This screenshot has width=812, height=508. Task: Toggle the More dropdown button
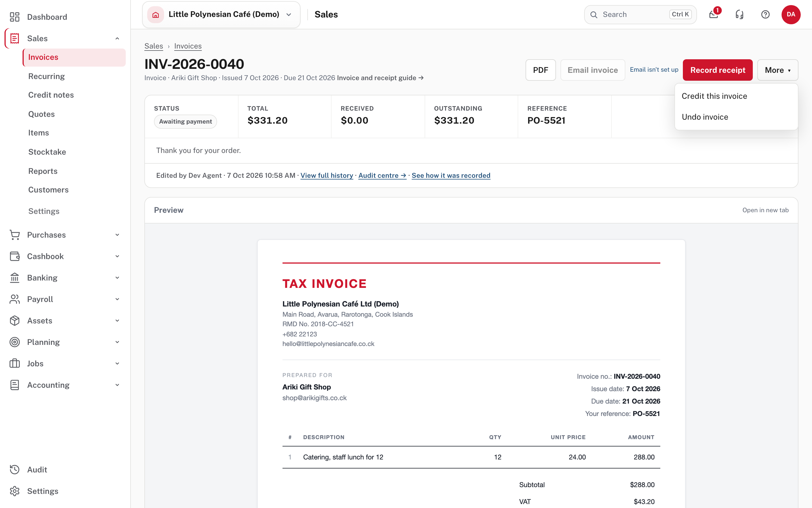(x=777, y=70)
